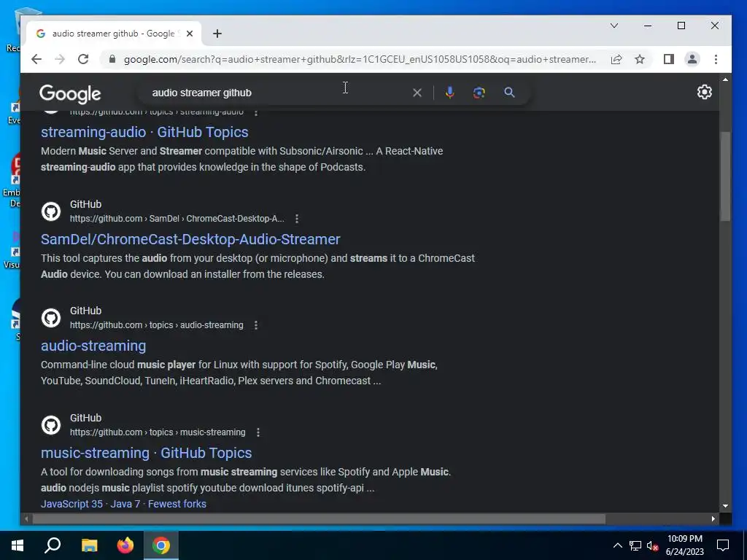Image resolution: width=747 pixels, height=560 pixels.
Task: Open a new Chrome tab
Action: 217,34
